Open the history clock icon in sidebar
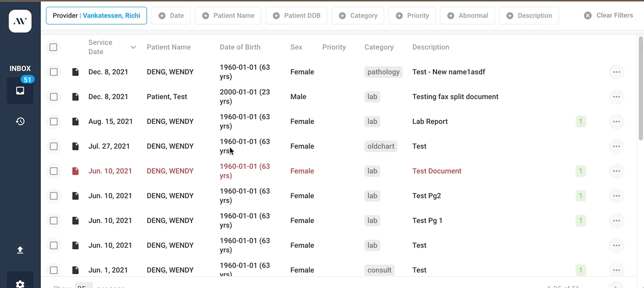644x288 pixels. 20,121
